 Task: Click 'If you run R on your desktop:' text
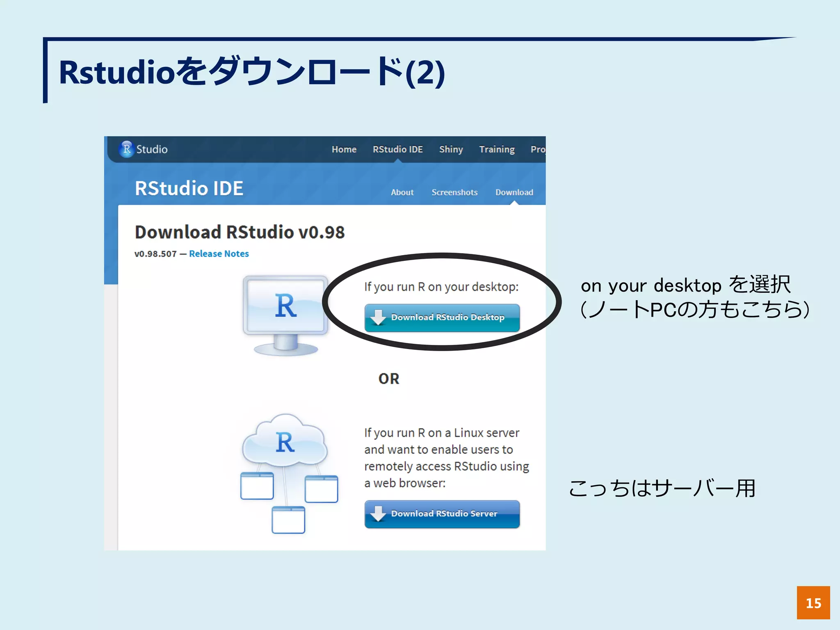441,287
